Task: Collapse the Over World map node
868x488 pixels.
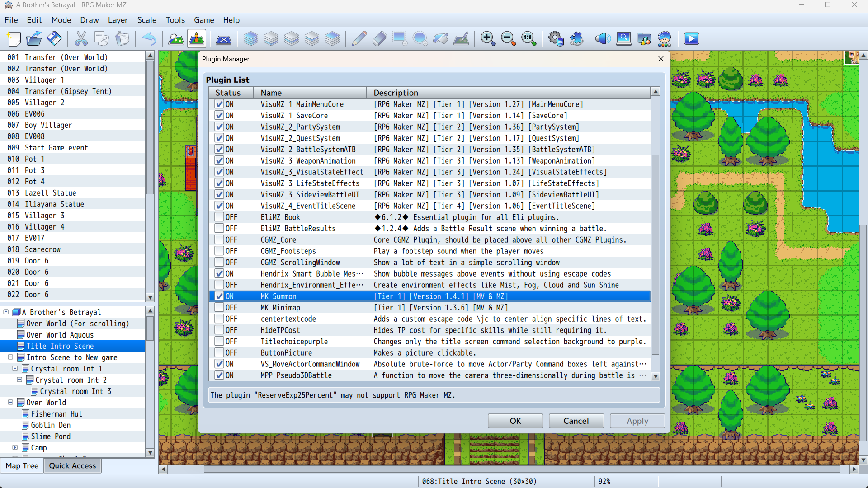Action: 11,402
